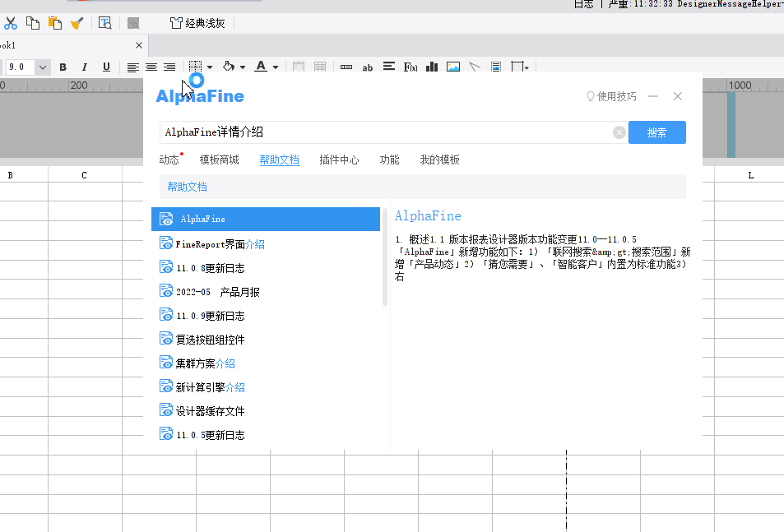The image size is (784, 532).
Task: Toggle bold formatting
Action: tap(63, 67)
